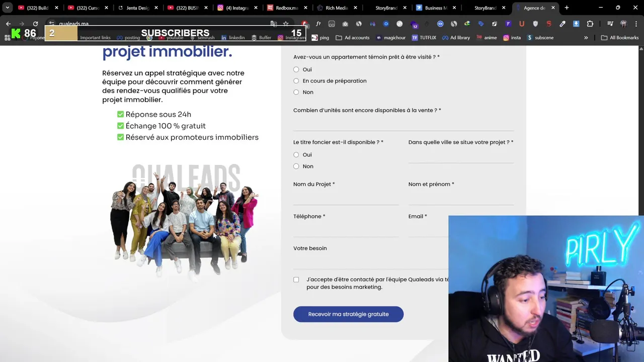
Task: Go back to the previous page
Action: (x=8, y=24)
